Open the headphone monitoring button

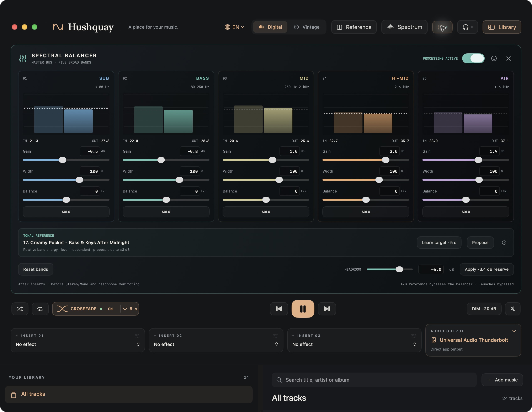467,27
